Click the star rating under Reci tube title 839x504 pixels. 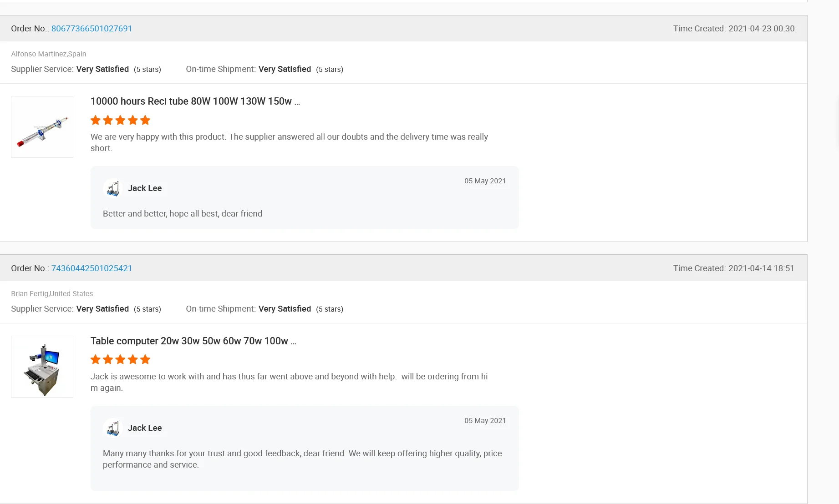(120, 121)
